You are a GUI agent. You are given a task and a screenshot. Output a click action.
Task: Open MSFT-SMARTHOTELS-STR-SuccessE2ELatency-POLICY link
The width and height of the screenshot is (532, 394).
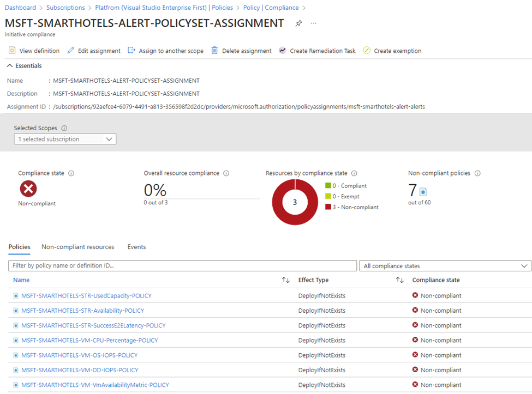click(93, 325)
